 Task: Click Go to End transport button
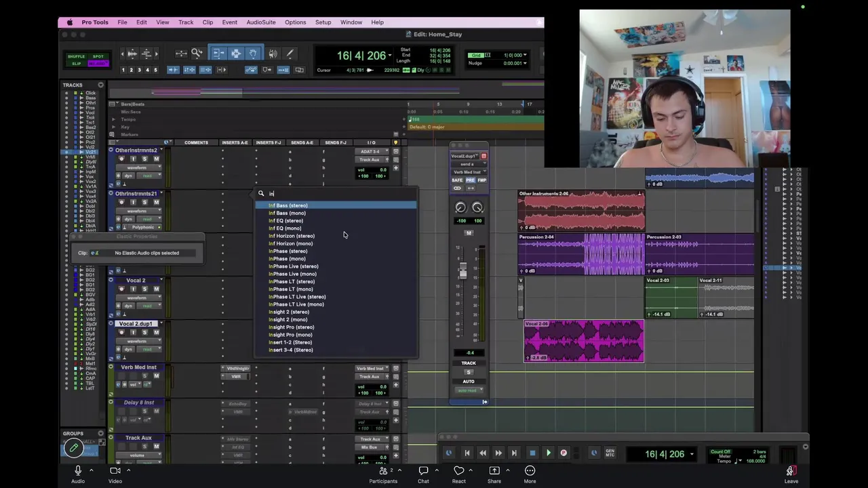pos(514,453)
